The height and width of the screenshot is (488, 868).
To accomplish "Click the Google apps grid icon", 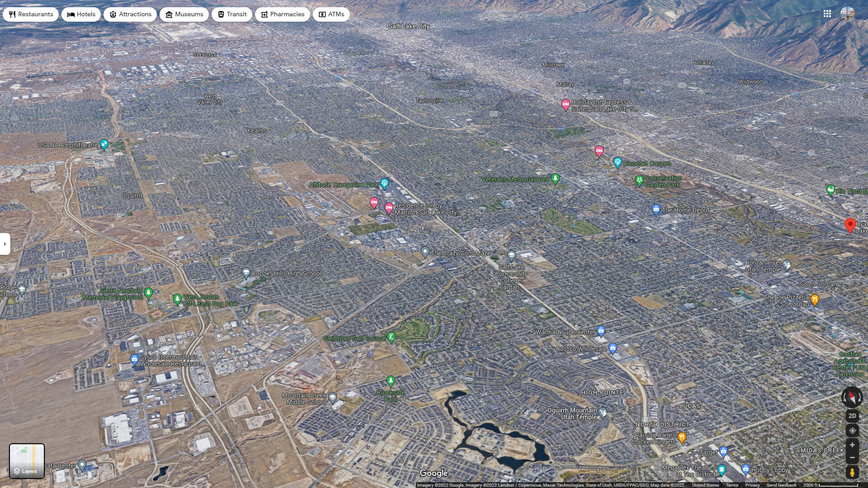I will 827,14.
